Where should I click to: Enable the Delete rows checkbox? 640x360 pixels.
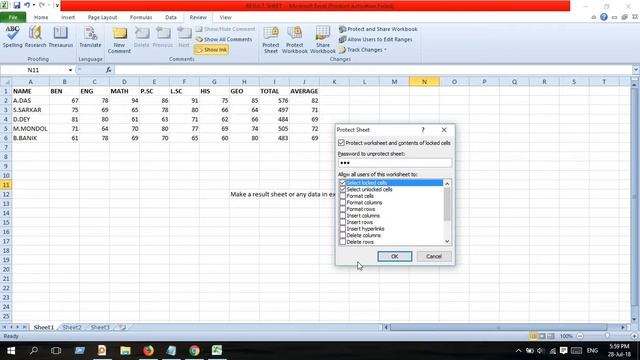(x=342, y=242)
